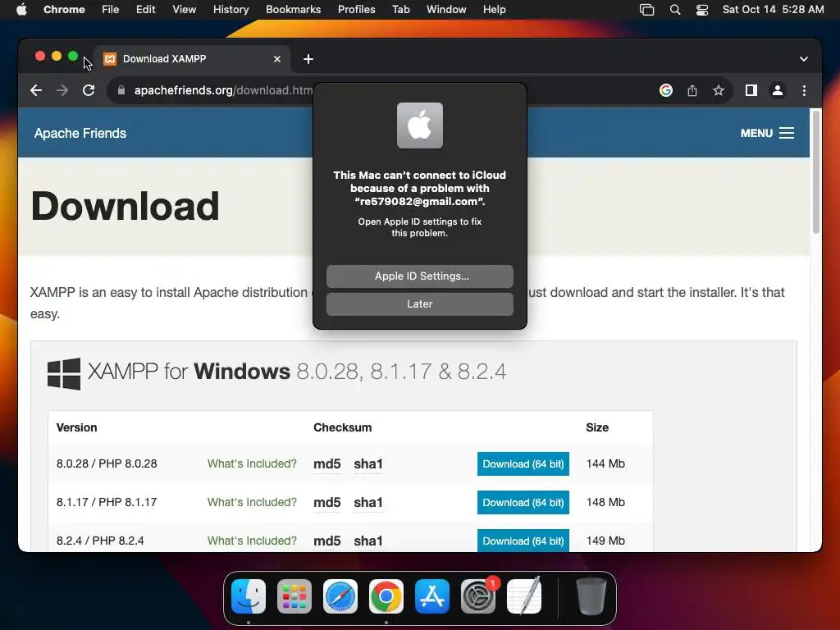Image resolution: width=840 pixels, height=630 pixels.
Task: Click the page vertical scrollbar
Action: click(816, 172)
